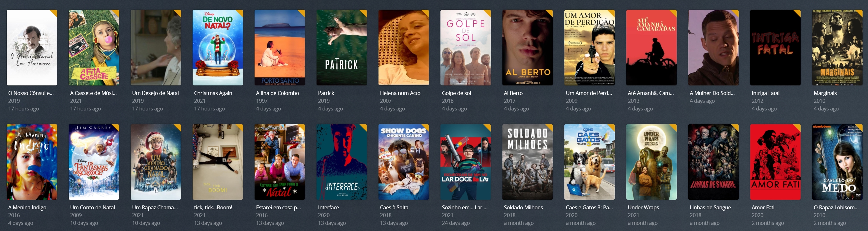Viewport: 868px width, 231px height.
Task: Open the Al Berto poster thumbnail
Action: (527, 47)
